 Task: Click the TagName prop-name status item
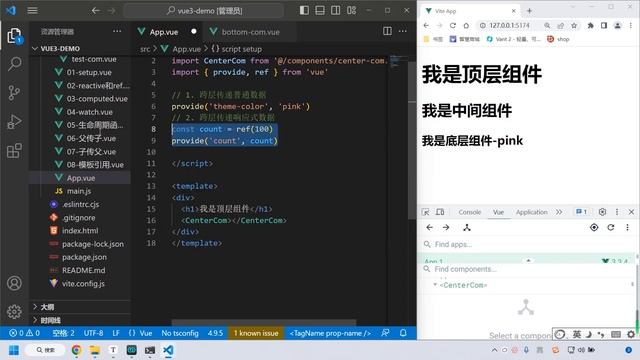tap(330, 333)
